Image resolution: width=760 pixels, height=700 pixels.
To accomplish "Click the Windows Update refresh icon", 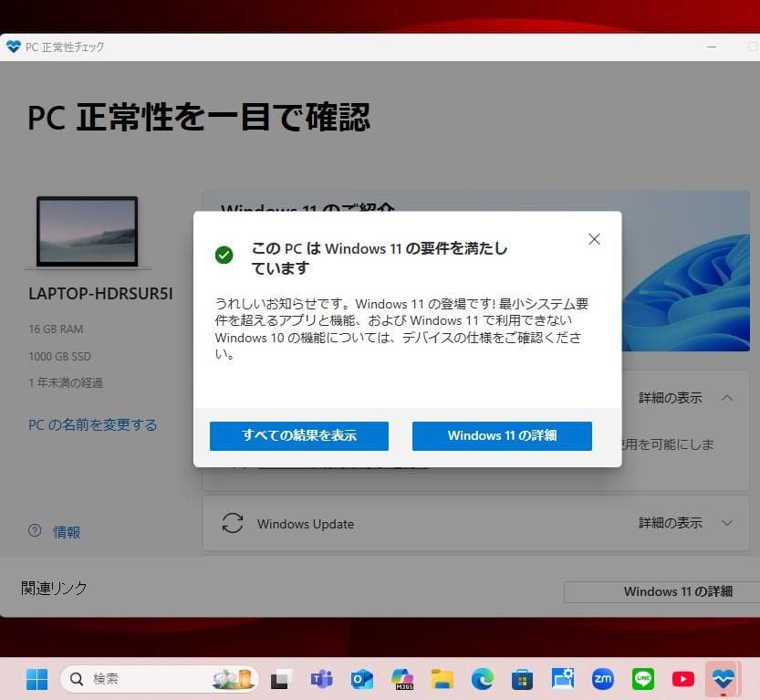I will [x=233, y=523].
